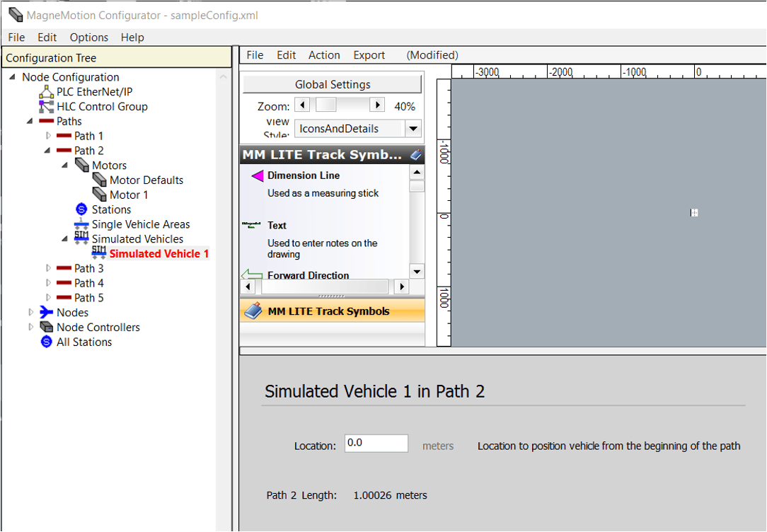Collapse the Paths node
This screenshot has width=767, height=532.
(30, 121)
